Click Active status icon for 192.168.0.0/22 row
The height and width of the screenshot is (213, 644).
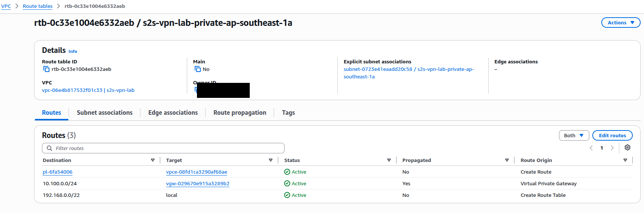click(287, 195)
